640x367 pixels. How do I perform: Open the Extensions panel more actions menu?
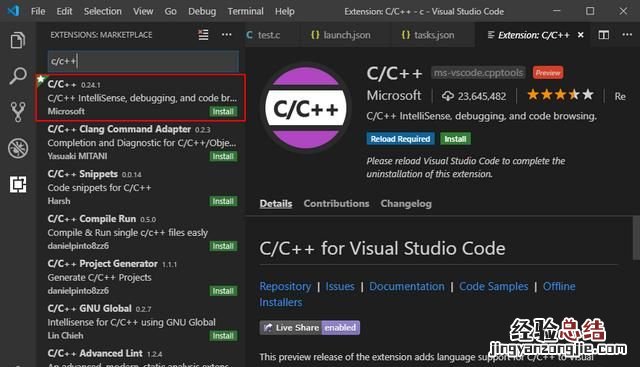coord(227,35)
